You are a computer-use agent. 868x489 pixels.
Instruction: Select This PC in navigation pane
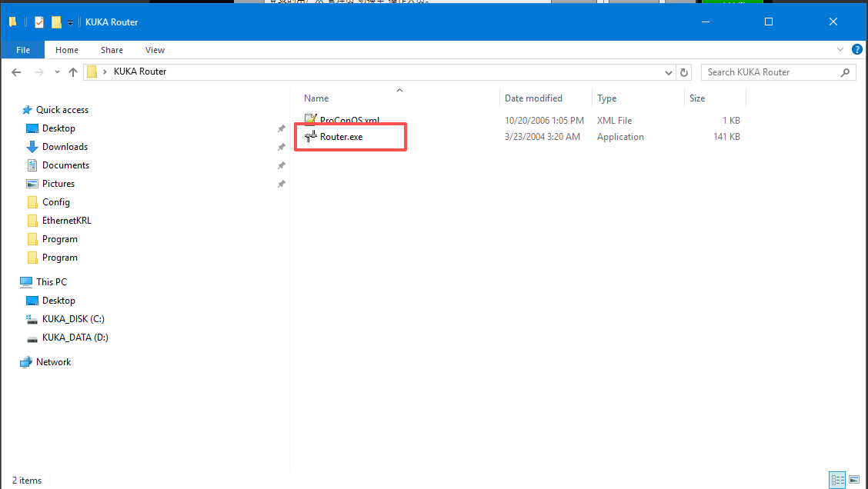click(51, 281)
